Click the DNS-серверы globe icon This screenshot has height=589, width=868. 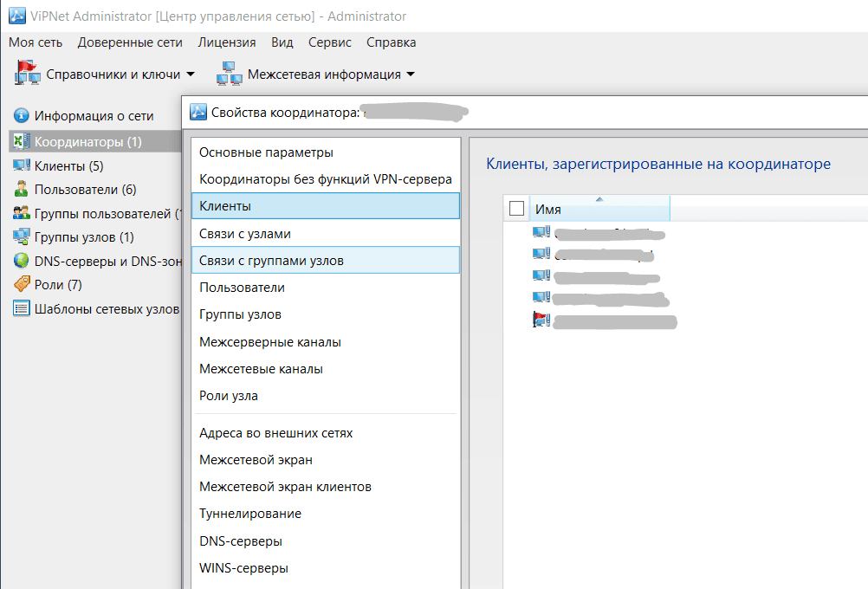tap(22, 261)
